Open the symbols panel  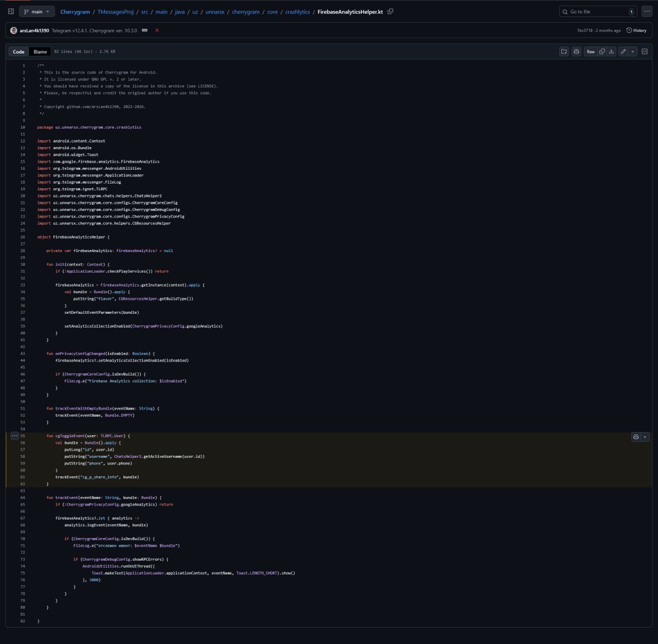[645, 51]
